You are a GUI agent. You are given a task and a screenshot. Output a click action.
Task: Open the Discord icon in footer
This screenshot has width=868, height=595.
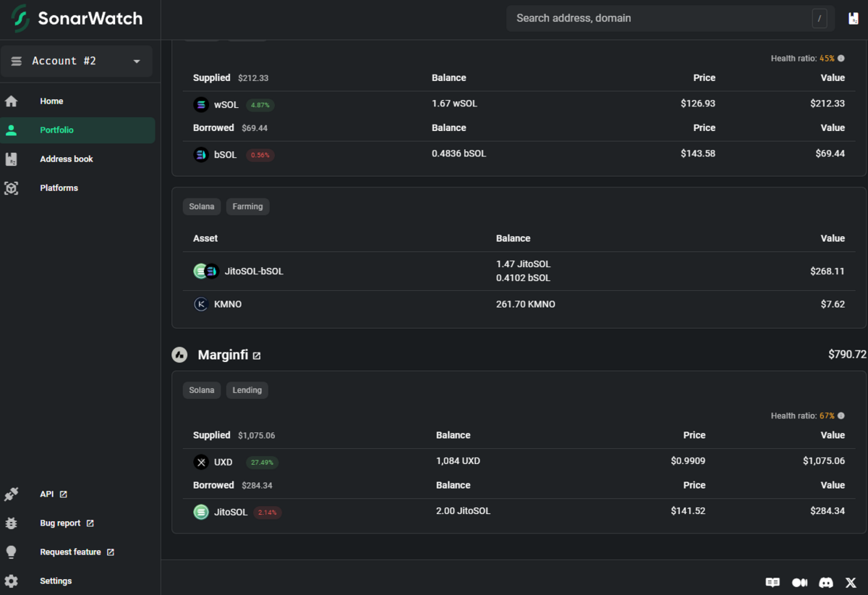pos(826,583)
